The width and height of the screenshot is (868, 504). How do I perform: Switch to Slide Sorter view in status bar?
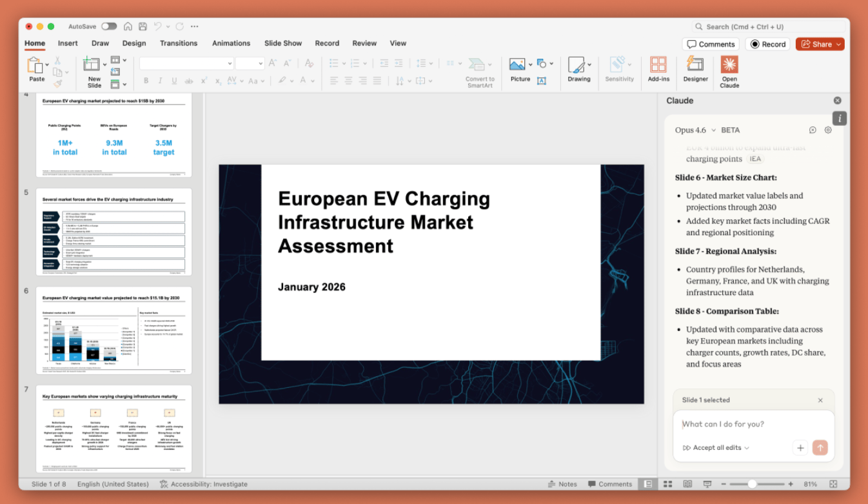click(668, 484)
